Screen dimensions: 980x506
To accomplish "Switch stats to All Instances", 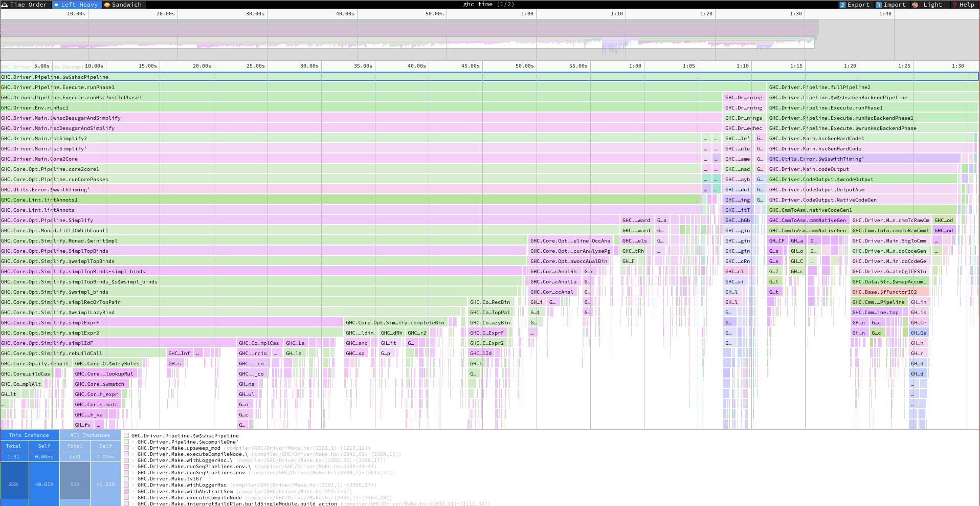I will [90, 435].
